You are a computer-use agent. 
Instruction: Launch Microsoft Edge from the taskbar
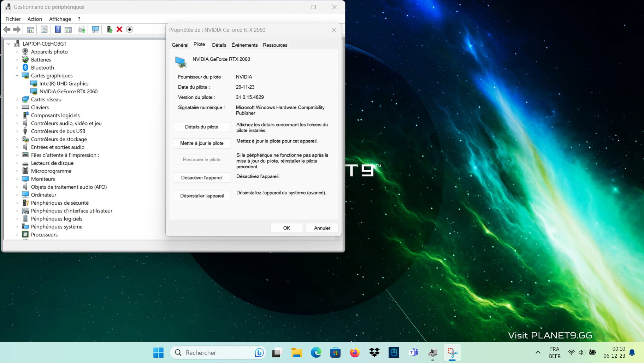[316, 352]
